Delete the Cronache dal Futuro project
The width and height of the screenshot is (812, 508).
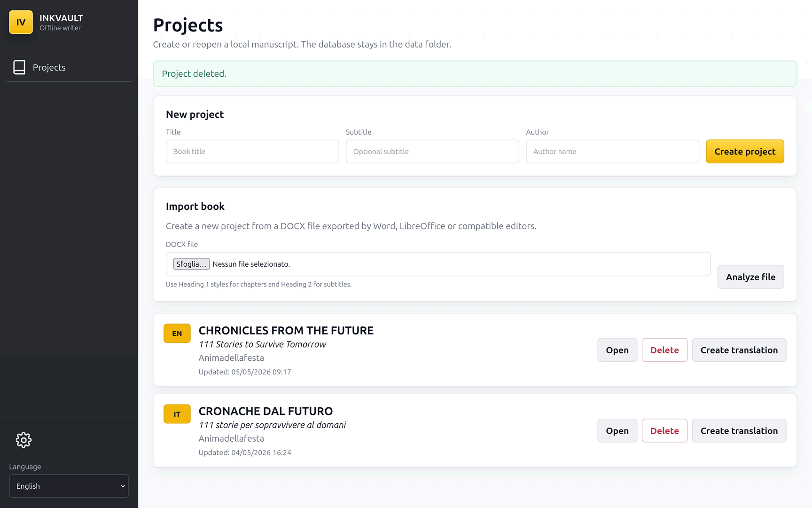tap(664, 431)
